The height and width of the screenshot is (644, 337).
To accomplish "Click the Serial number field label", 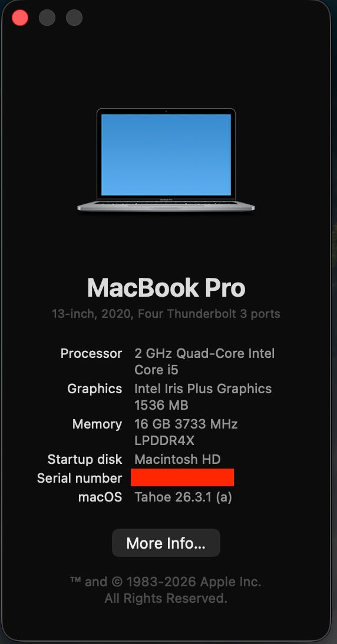I will [80, 478].
